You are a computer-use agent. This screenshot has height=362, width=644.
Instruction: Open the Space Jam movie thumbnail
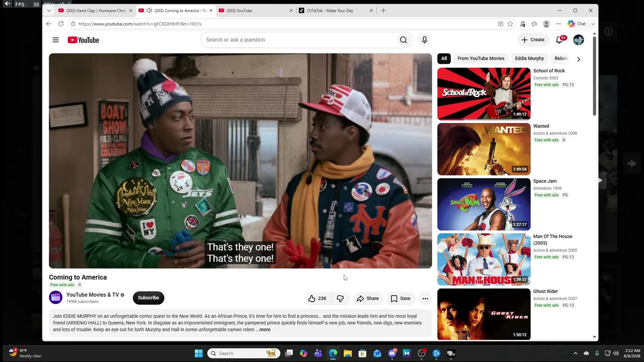484,204
